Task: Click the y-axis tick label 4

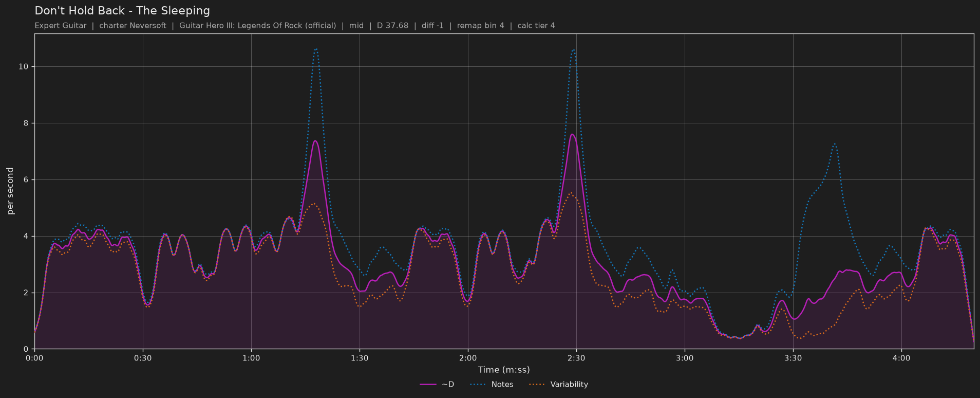Action: (x=26, y=237)
